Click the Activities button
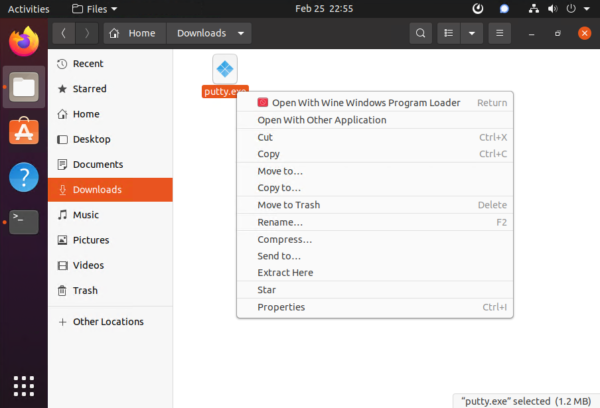 point(28,8)
